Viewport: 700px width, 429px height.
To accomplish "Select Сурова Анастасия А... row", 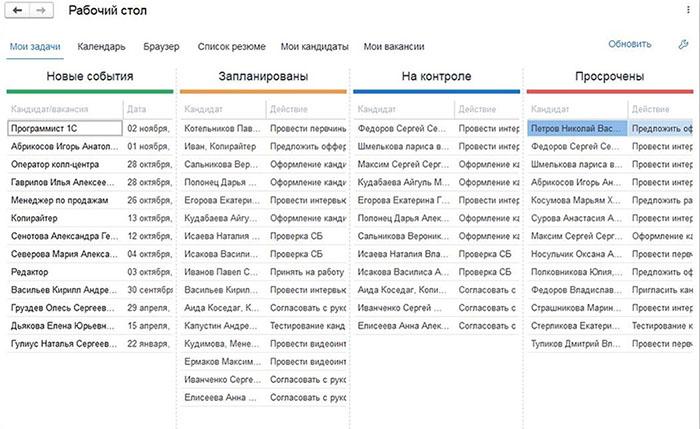I will tap(610, 218).
